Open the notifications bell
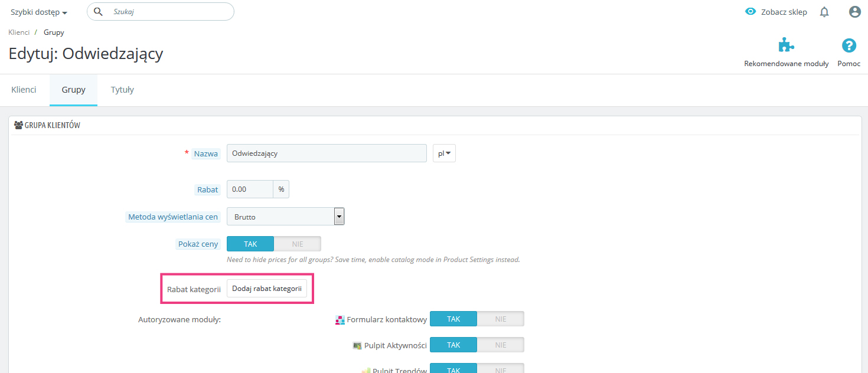 [x=824, y=12]
